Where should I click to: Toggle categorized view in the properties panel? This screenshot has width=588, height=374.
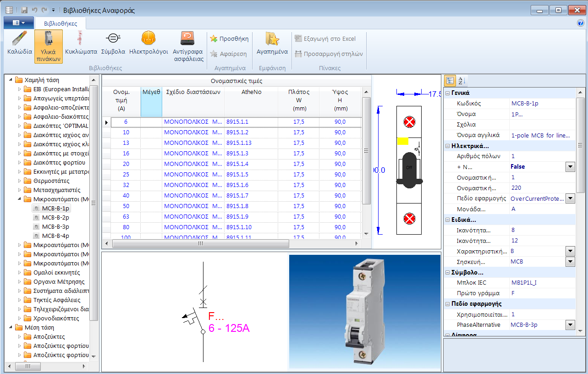point(450,80)
